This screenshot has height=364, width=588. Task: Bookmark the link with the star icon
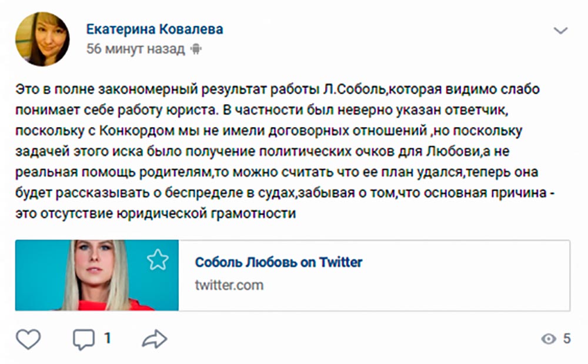[158, 259]
